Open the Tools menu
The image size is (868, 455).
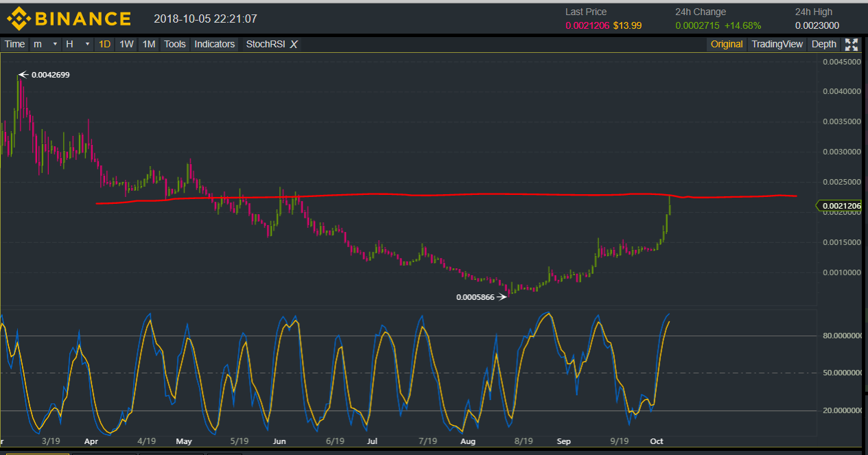pyautogui.click(x=175, y=45)
